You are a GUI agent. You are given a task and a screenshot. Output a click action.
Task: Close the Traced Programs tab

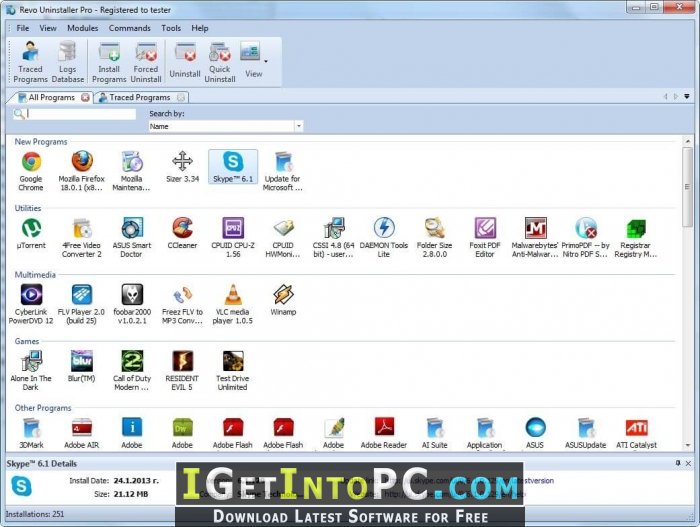(181, 97)
